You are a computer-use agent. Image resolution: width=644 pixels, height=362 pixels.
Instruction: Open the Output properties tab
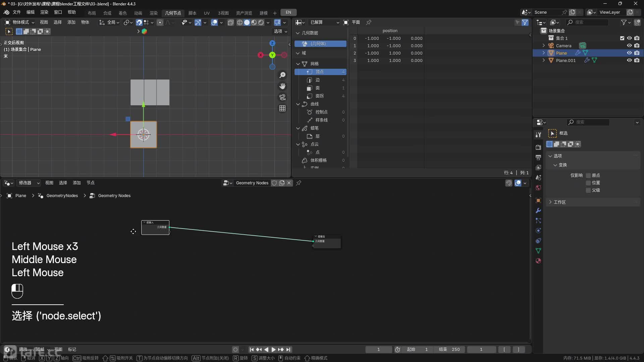[538, 157]
